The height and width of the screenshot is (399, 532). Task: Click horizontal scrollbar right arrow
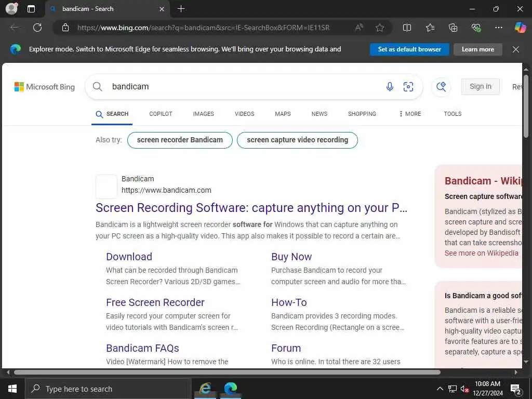coord(516,372)
